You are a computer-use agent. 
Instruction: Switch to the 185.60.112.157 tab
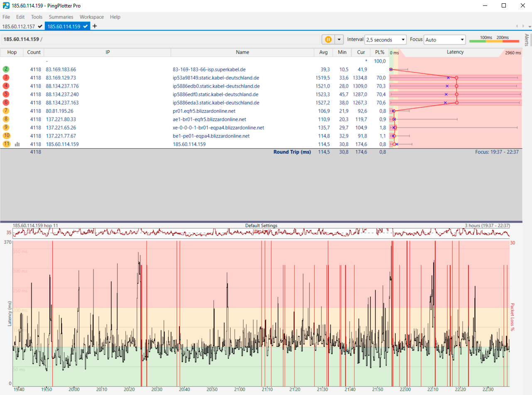22,26
